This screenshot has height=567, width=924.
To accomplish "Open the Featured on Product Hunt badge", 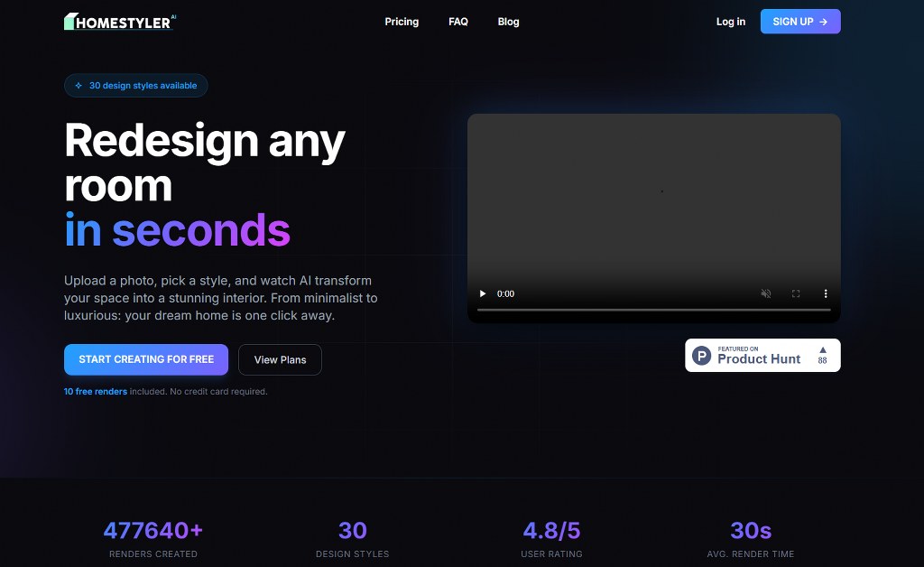I will pos(762,356).
